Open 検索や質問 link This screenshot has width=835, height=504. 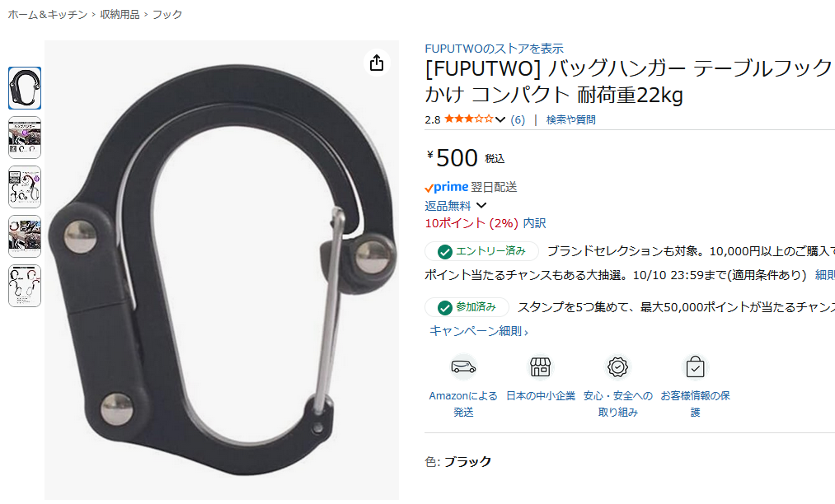[x=571, y=119]
